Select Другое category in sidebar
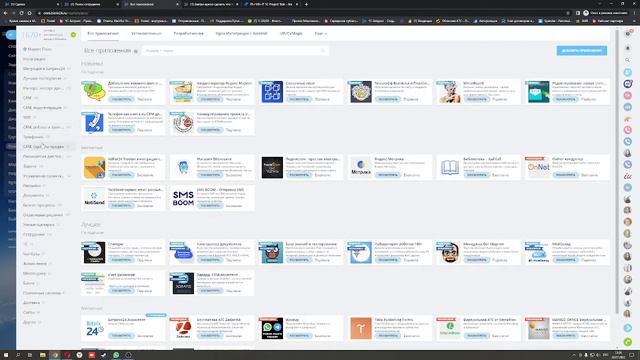 [29, 322]
